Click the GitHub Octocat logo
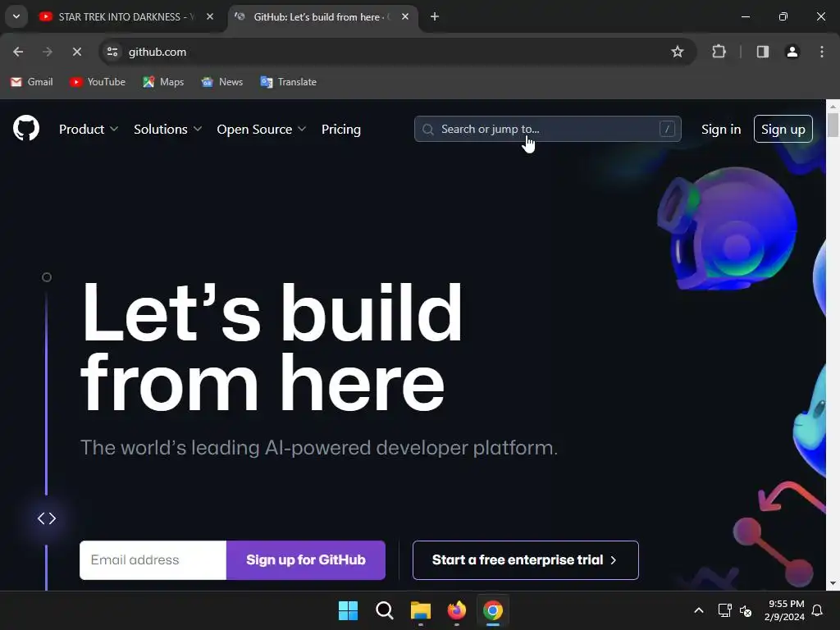This screenshot has width=840, height=630. 26,129
